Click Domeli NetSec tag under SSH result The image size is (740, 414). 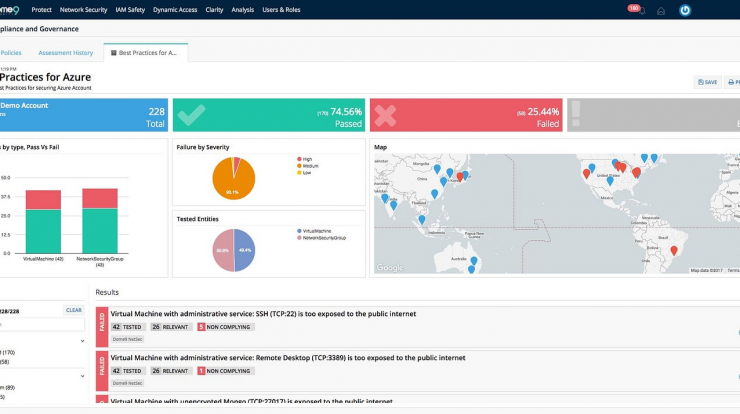point(127,339)
